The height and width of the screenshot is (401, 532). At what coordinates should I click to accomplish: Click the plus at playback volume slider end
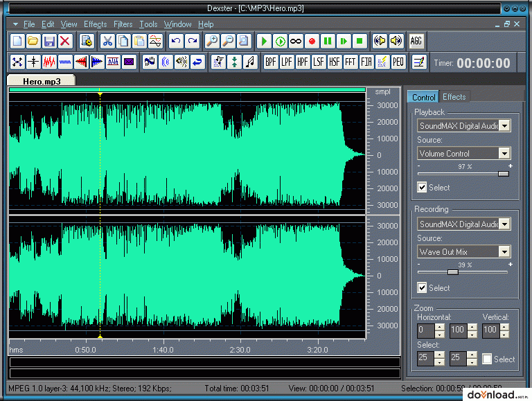coord(511,166)
